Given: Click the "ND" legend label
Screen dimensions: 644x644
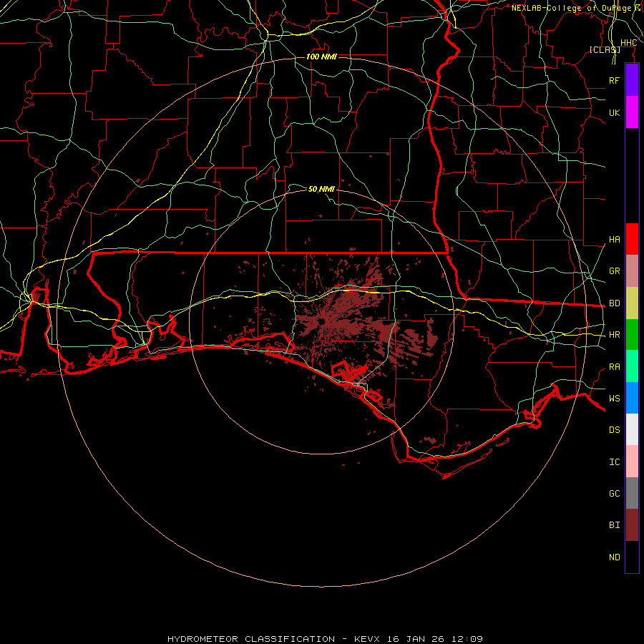Looking at the screenshot, I should [x=614, y=557].
